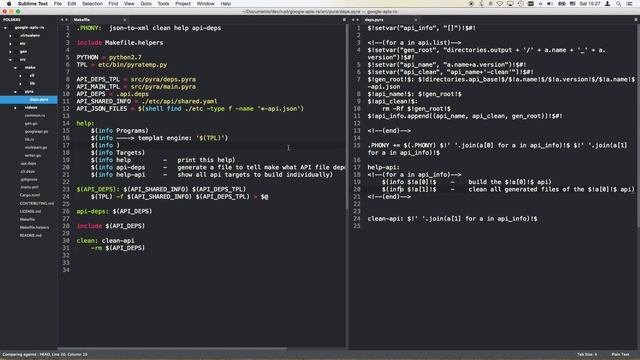Image resolution: width=640 pixels, height=360 pixels.
Task: Expand the gen folder in sidebar
Action: pos(11,51)
